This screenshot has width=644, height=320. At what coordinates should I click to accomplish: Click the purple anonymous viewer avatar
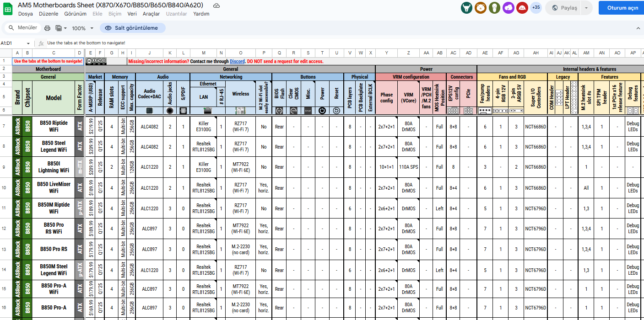(508, 8)
